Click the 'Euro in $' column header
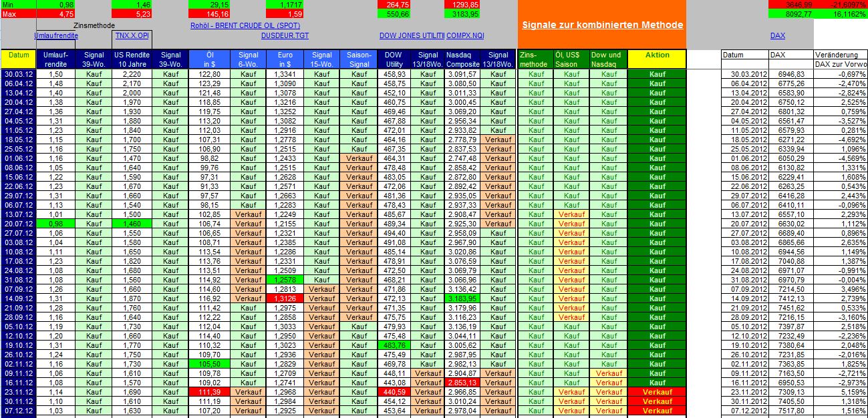The width and height of the screenshot is (868, 418). click(285, 59)
